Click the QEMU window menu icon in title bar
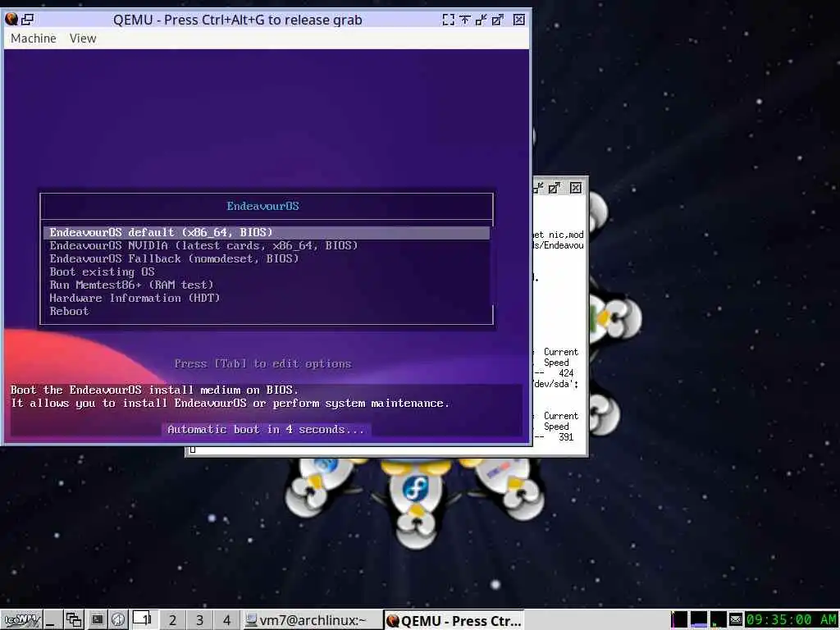Image resolution: width=840 pixels, height=630 pixels. click(11, 20)
